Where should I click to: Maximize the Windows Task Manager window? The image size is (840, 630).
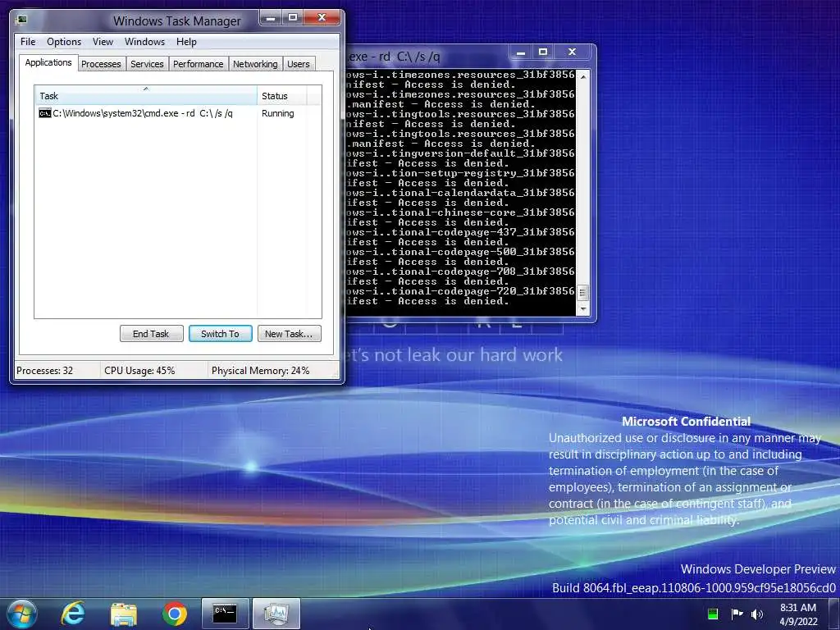pyautogui.click(x=293, y=18)
